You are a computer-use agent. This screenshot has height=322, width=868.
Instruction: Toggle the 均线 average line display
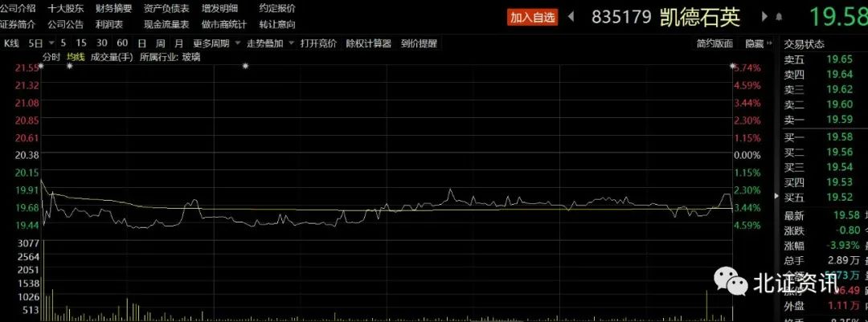tap(76, 56)
